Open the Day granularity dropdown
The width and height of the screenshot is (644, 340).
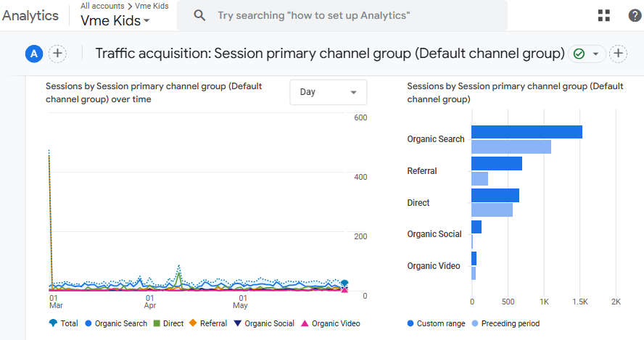pyautogui.click(x=329, y=92)
